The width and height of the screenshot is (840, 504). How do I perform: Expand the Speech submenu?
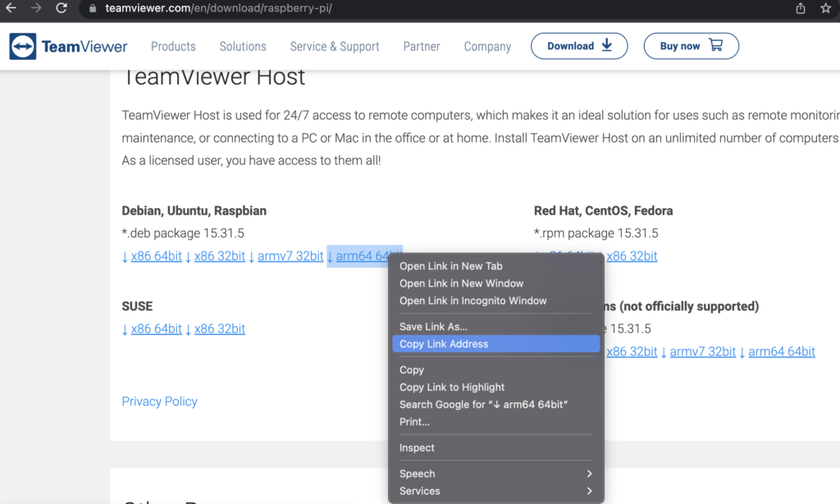click(496, 474)
